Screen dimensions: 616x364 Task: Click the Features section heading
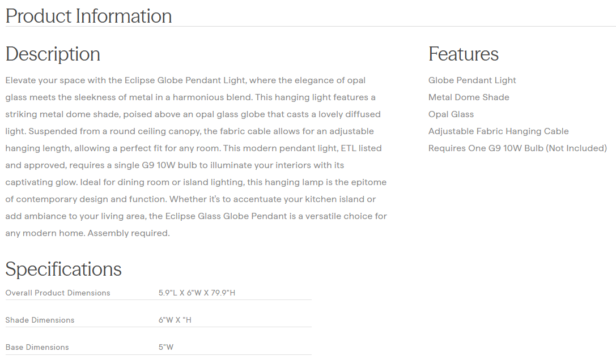point(463,54)
